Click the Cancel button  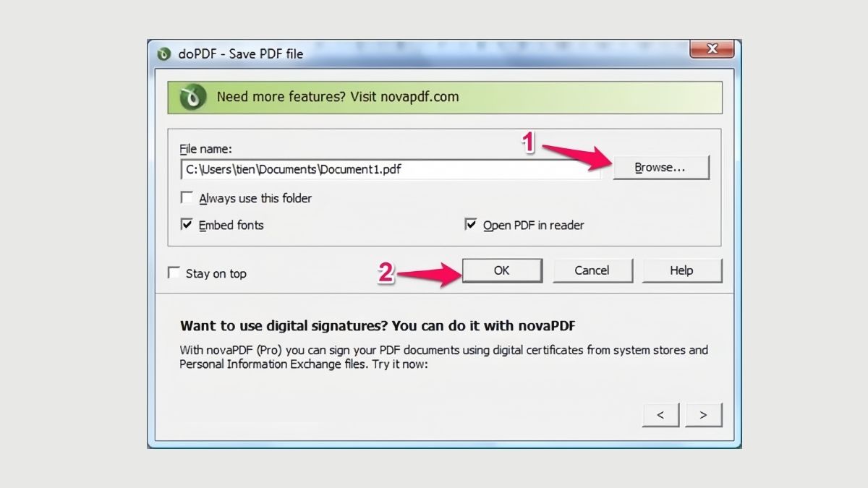(x=592, y=270)
